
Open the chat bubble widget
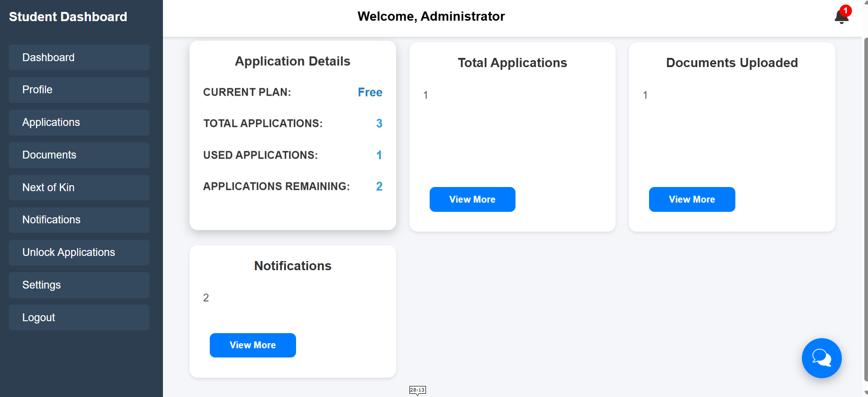[x=822, y=358]
